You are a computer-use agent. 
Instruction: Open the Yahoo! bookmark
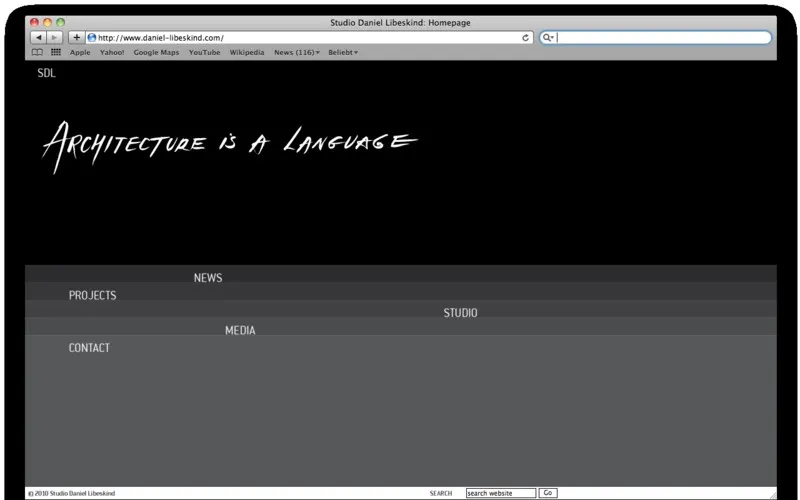click(112, 52)
